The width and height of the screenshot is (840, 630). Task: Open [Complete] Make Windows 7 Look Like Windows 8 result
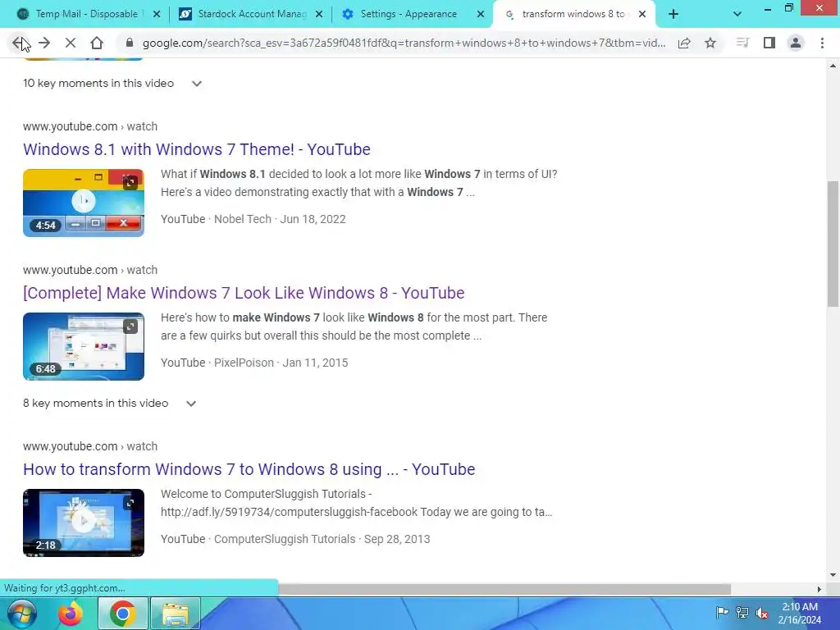(x=244, y=293)
